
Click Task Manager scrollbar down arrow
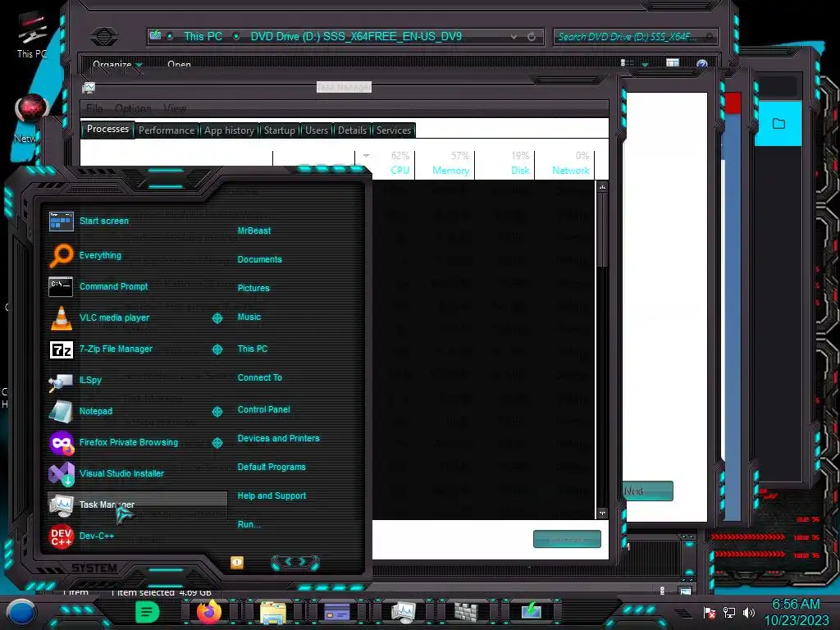(602, 514)
